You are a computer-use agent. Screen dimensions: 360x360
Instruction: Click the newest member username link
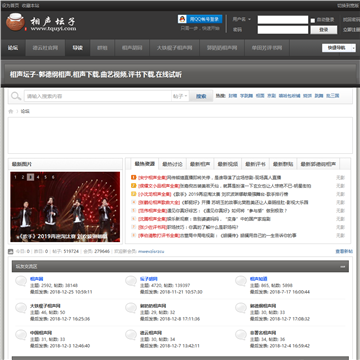151,251
